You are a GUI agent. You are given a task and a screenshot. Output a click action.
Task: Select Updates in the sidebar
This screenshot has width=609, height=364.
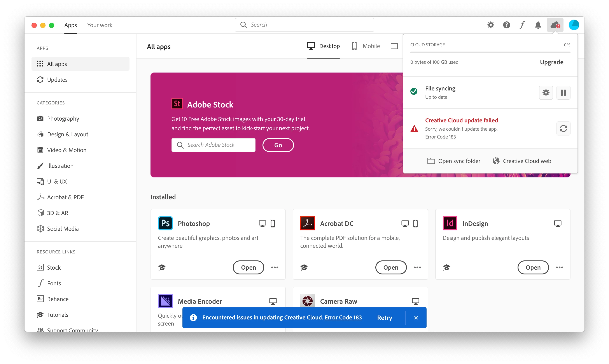57,80
